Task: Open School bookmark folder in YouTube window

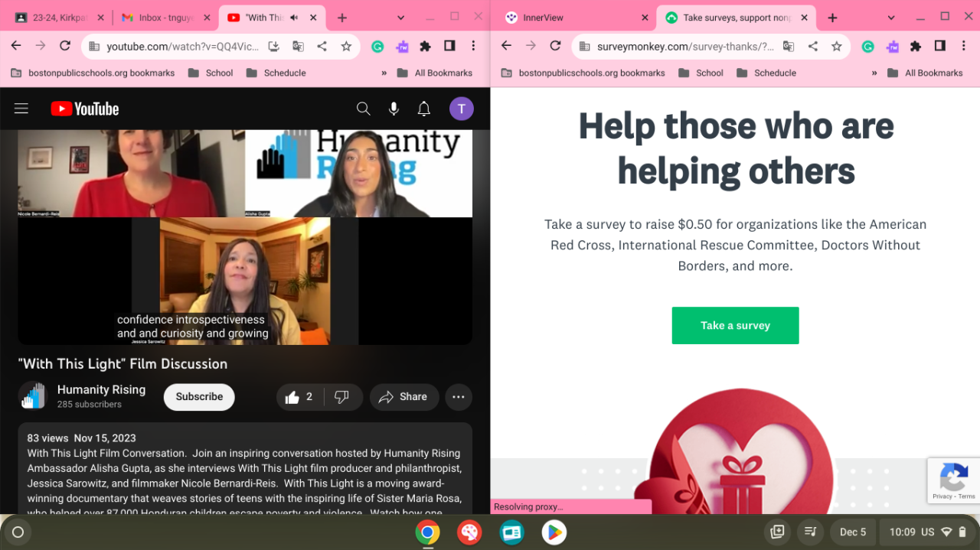Action: click(x=209, y=73)
